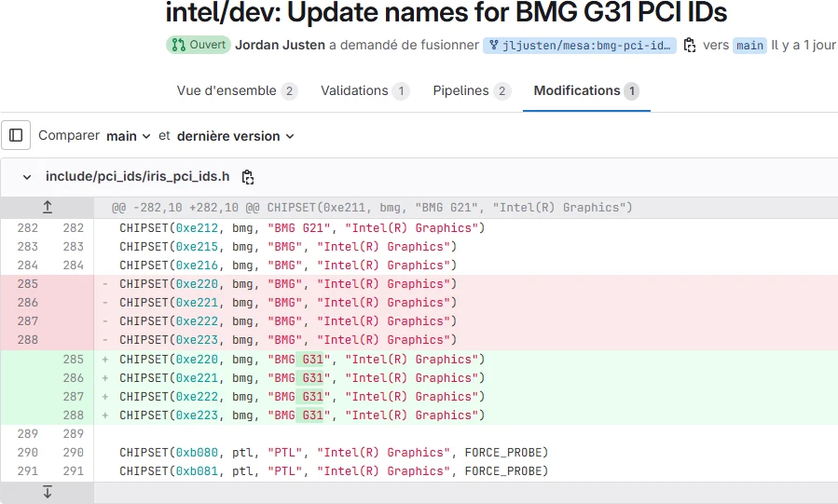This screenshot has width=838, height=504.
Task: Click the Il y a 1 jour timestamp
Action: pos(804,46)
